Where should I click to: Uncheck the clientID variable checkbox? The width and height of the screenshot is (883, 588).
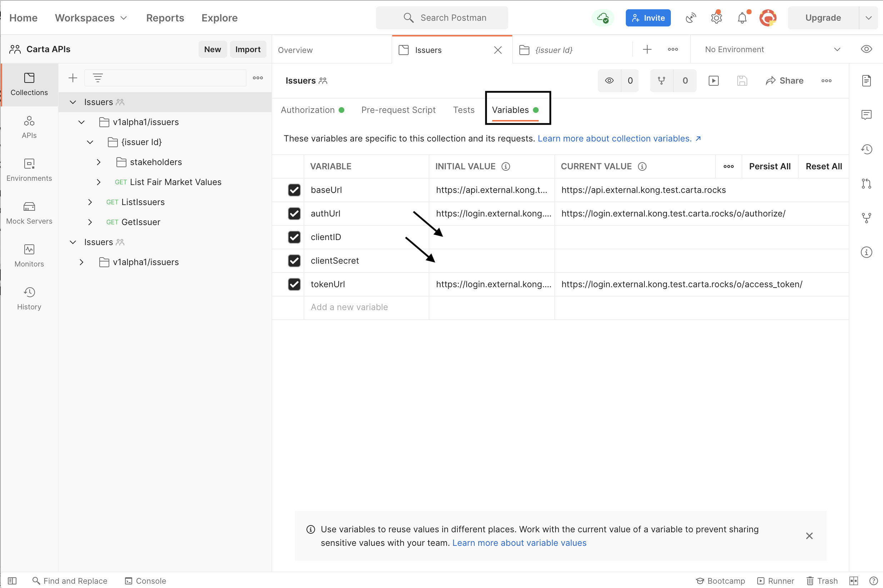[294, 237]
